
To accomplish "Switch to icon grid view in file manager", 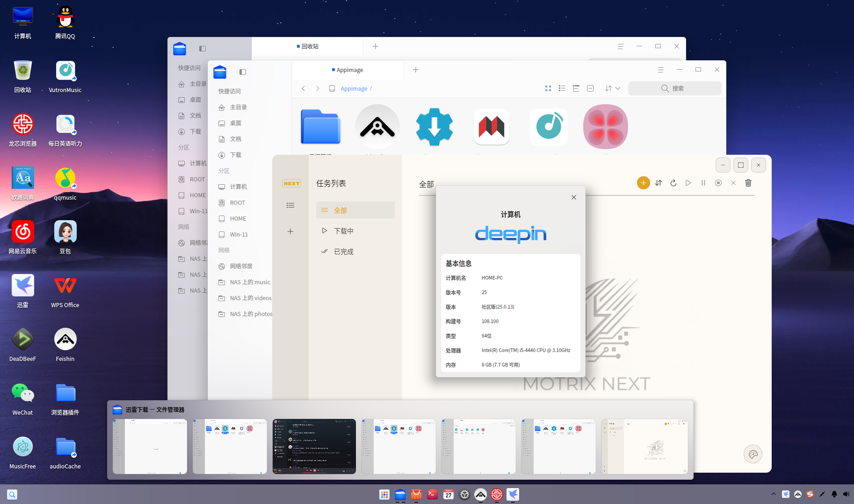I will (548, 88).
